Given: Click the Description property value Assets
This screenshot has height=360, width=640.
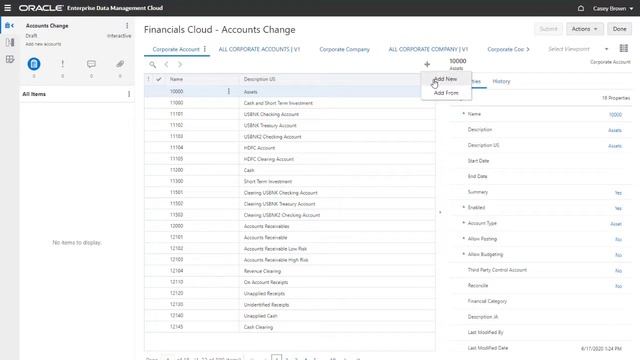Looking at the screenshot, I should 615,130.
